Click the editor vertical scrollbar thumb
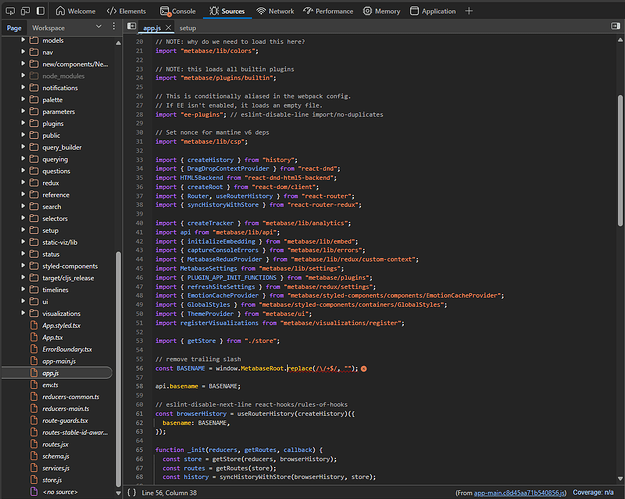The image size is (625, 499). tap(620, 160)
